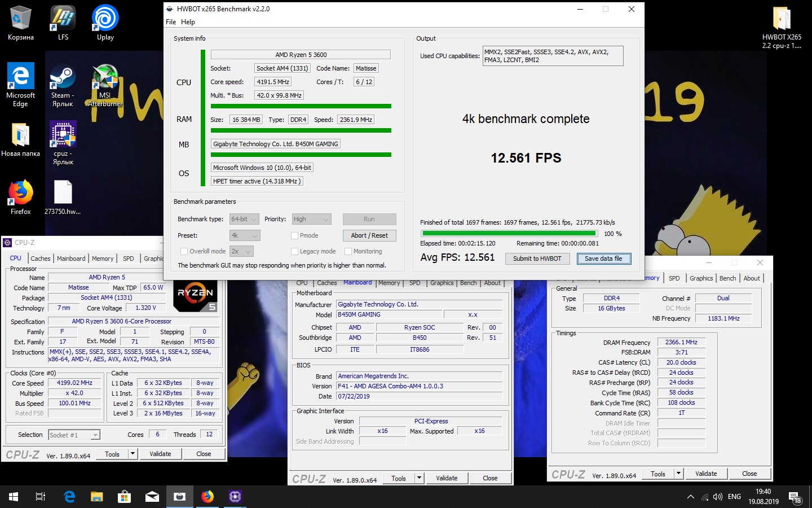Open the Selection Socket #1 dropdown in CPU-Z
Screen dimensions: 812x508
(x=74, y=435)
